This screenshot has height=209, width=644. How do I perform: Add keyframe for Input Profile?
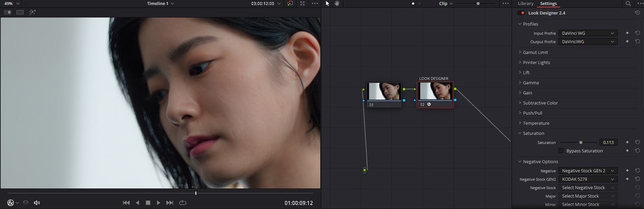(x=627, y=33)
